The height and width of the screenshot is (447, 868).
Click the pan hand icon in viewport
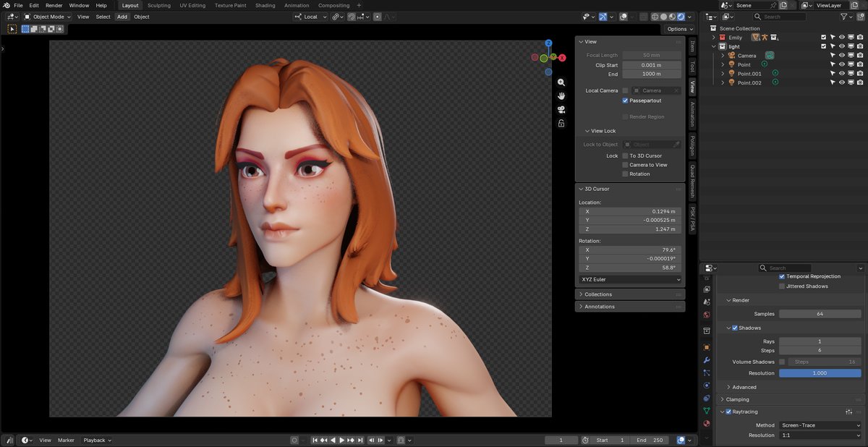tap(561, 95)
